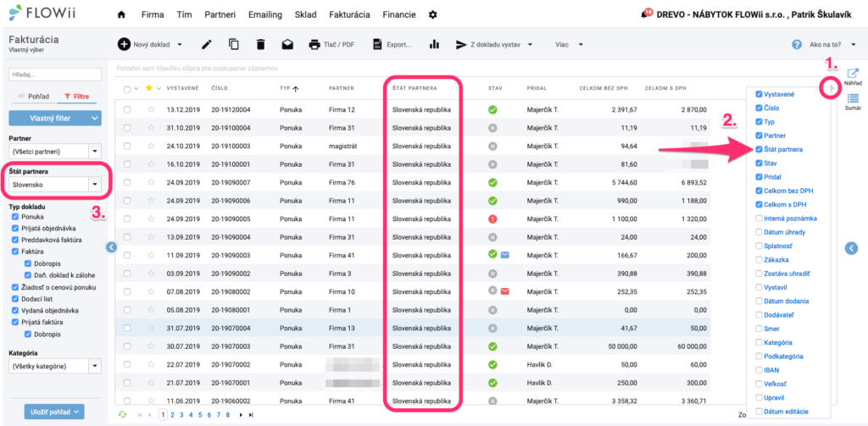Viewport: 868px width, 426px height.
Task: Click red envelope in row 20-19080002
Action: pos(505,291)
